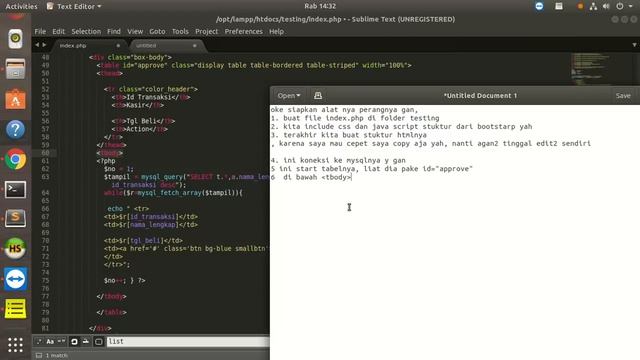Open the View menu
640x360 pixels.
click(x=135, y=31)
